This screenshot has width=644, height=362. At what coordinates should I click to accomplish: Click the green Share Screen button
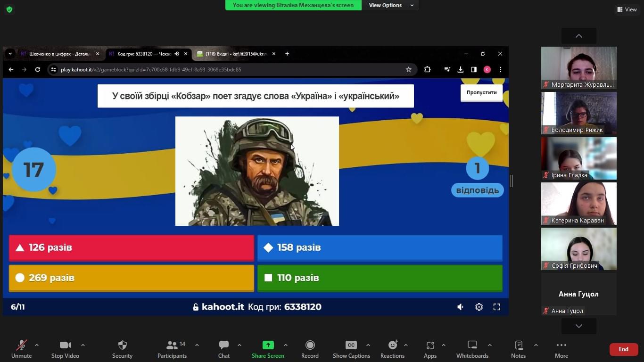point(268,349)
